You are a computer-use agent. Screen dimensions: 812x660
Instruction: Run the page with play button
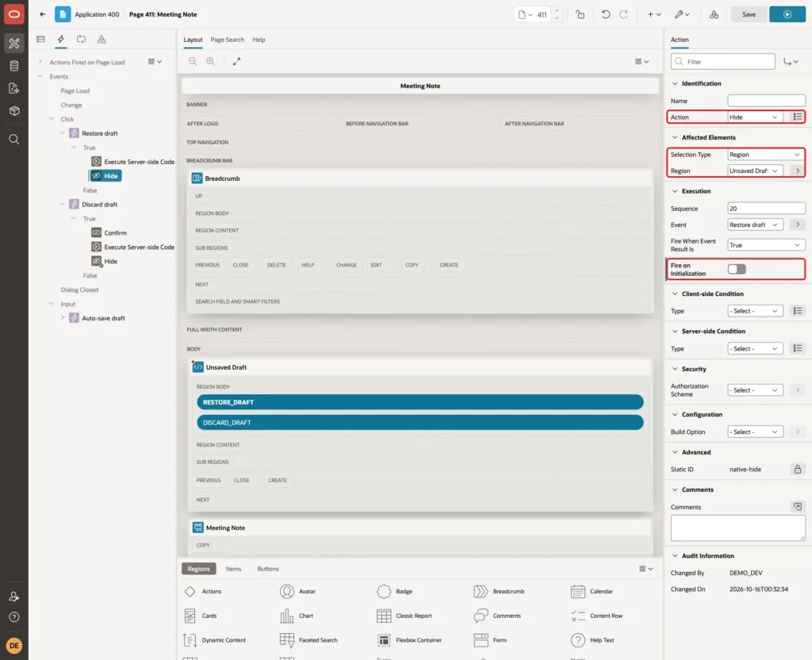click(787, 14)
